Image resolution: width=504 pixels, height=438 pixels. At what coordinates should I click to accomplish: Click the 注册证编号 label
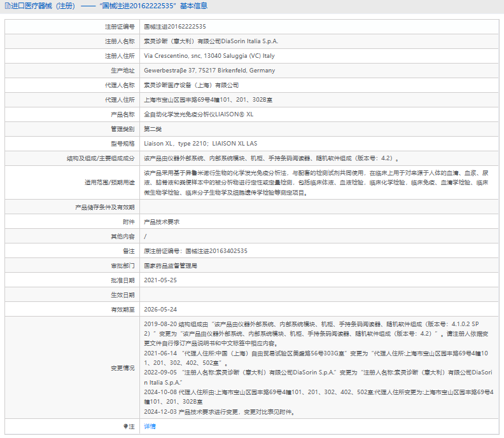tap(120, 27)
